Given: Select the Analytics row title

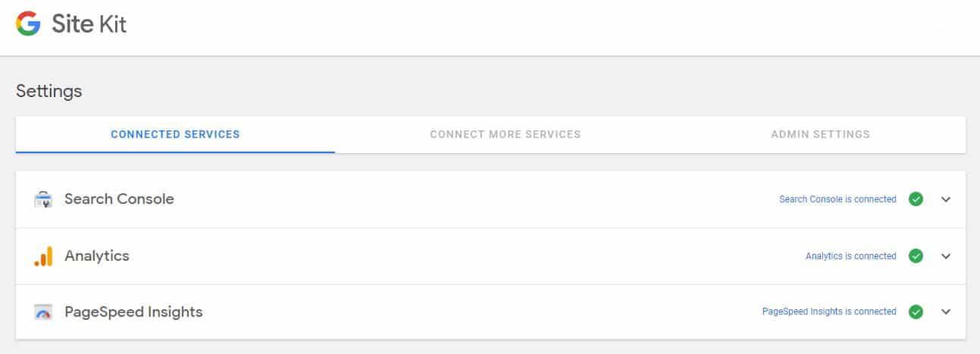Looking at the screenshot, I should 97,256.
